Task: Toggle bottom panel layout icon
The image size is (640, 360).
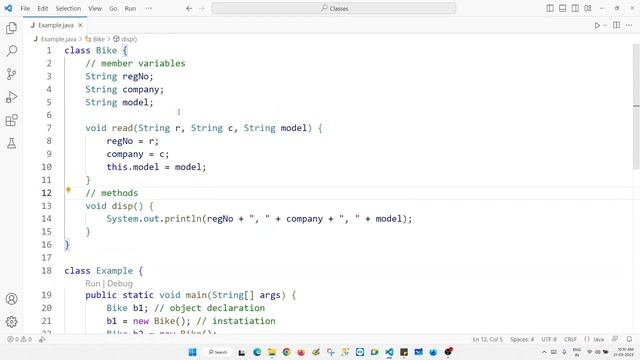Action: point(562,8)
